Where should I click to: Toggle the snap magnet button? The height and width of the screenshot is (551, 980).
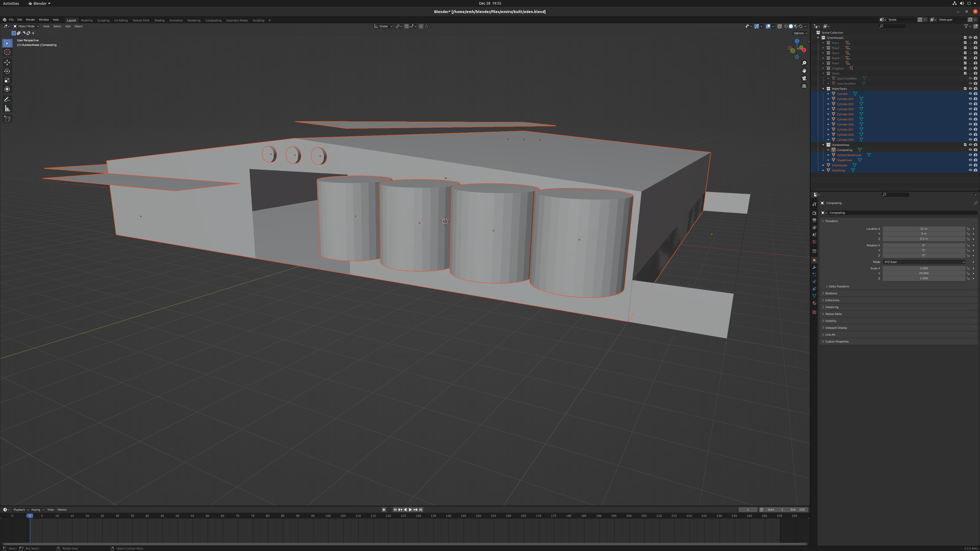pos(406,26)
